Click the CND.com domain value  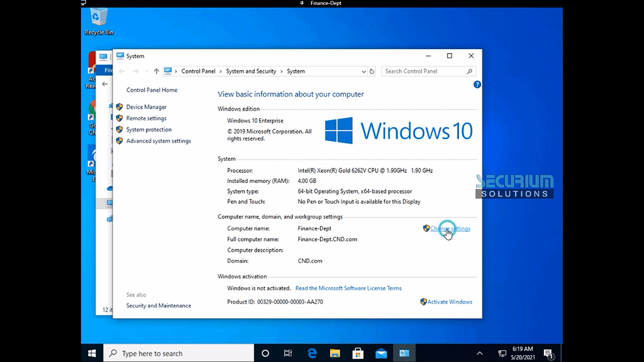tap(310, 261)
